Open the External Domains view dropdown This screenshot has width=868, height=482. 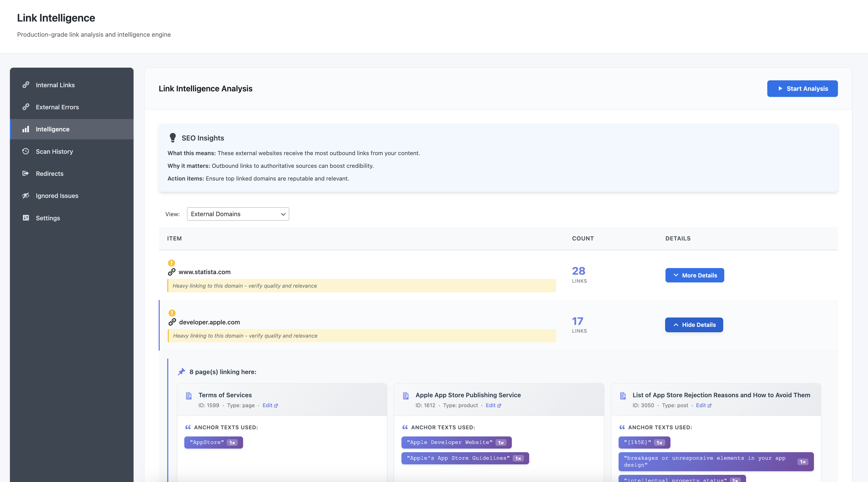click(x=238, y=214)
